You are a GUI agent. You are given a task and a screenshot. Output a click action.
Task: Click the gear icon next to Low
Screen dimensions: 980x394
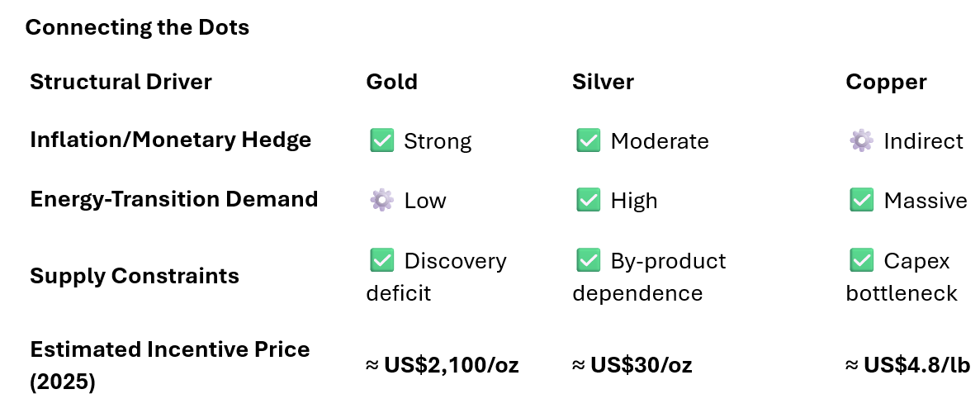381,200
